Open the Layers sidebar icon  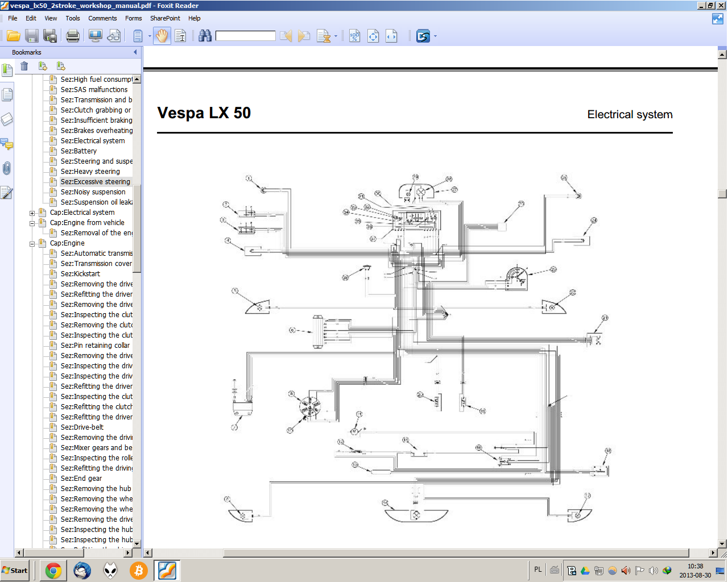(7, 119)
